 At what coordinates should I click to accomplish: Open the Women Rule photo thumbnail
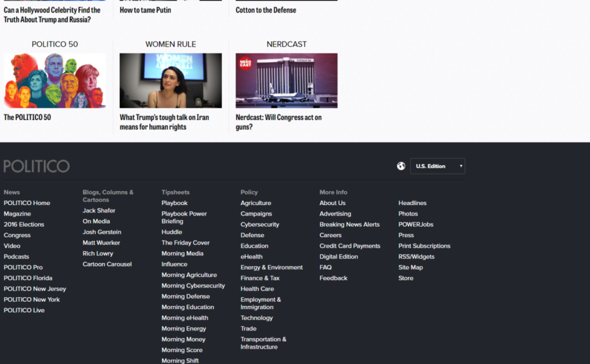[x=171, y=81]
